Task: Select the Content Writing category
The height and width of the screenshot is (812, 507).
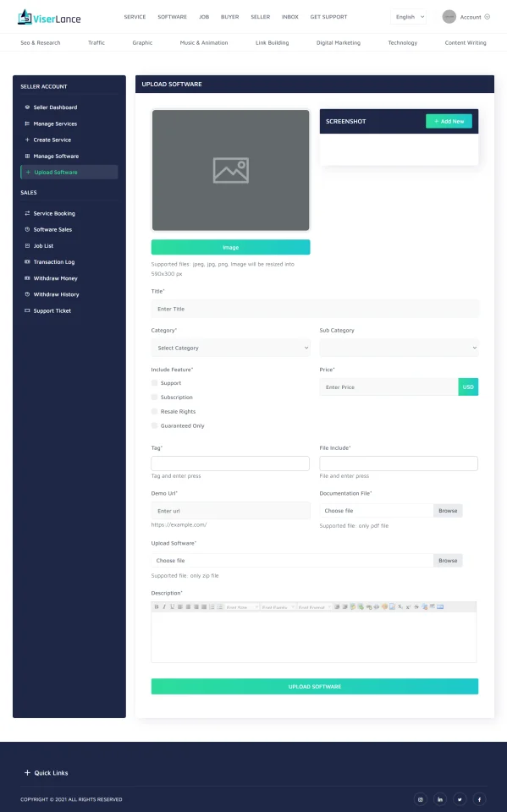Action: 466,42
